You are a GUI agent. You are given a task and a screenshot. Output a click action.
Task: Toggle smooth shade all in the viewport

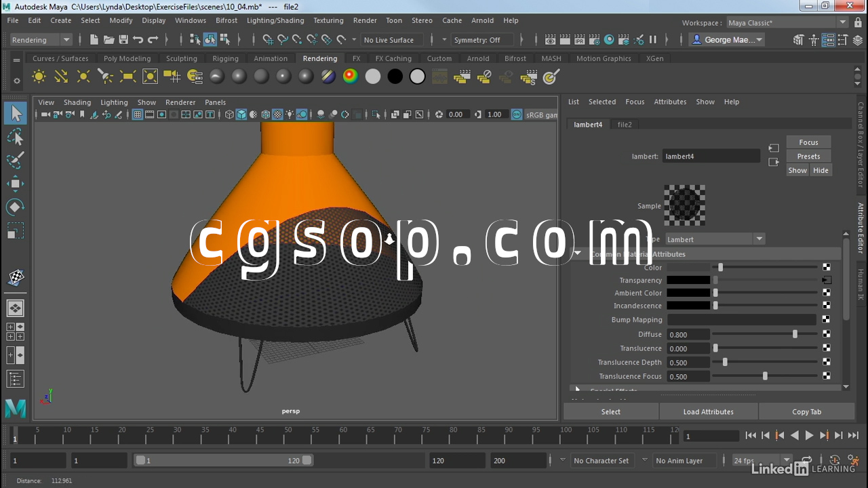(x=241, y=115)
